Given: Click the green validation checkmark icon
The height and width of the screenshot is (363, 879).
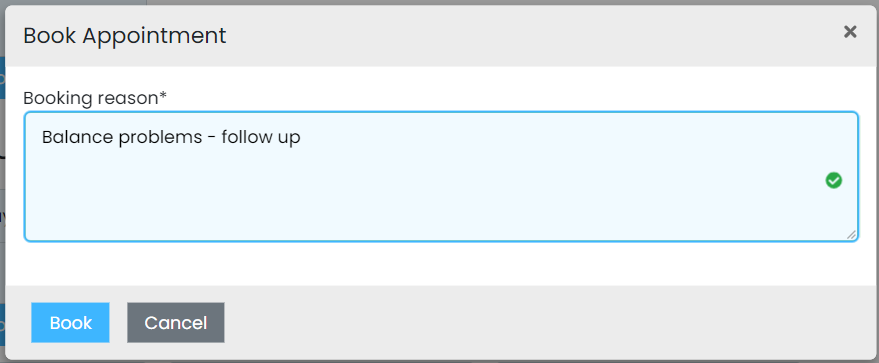Looking at the screenshot, I should (x=834, y=180).
